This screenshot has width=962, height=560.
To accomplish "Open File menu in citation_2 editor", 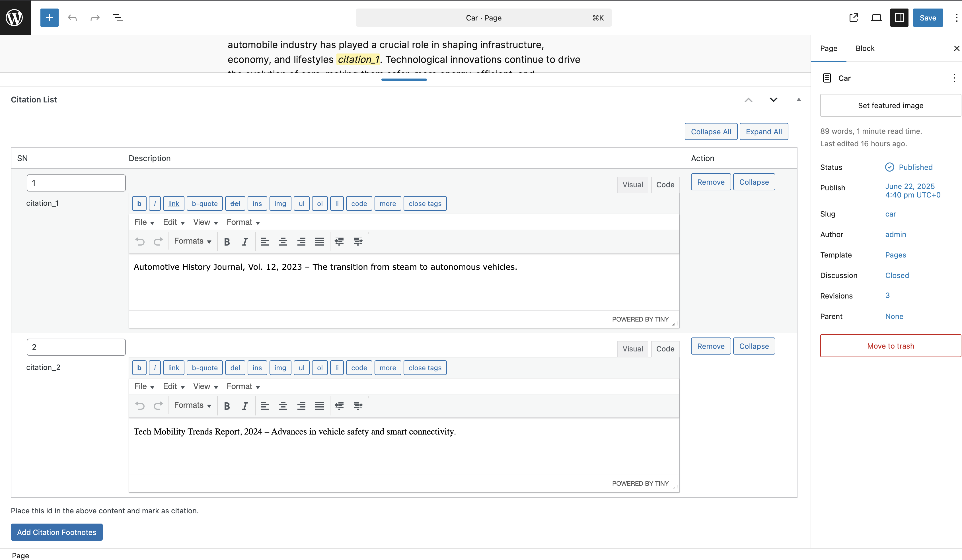I will pyautogui.click(x=144, y=386).
